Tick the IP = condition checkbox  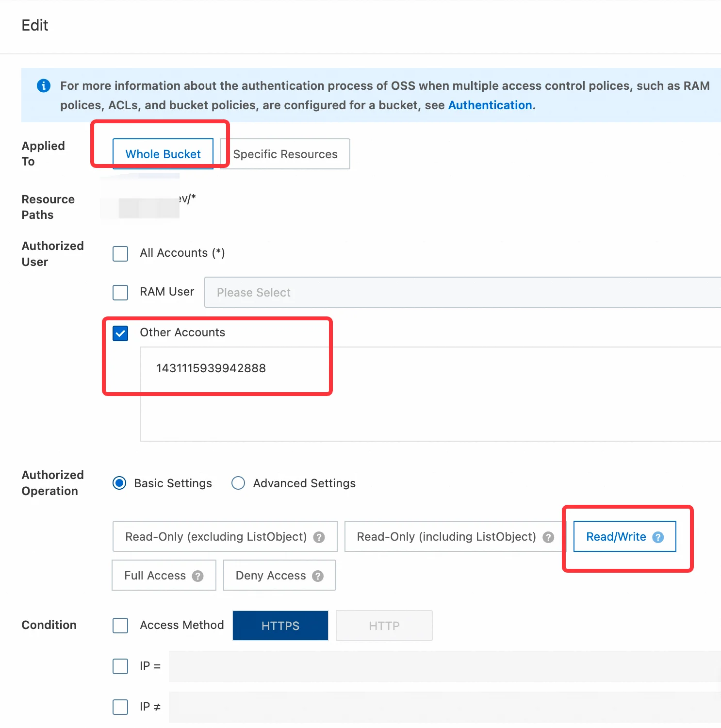tap(120, 666)
